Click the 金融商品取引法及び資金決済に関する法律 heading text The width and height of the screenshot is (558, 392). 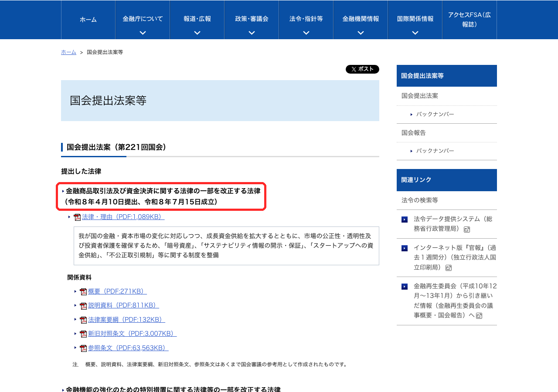coord(163,191)
